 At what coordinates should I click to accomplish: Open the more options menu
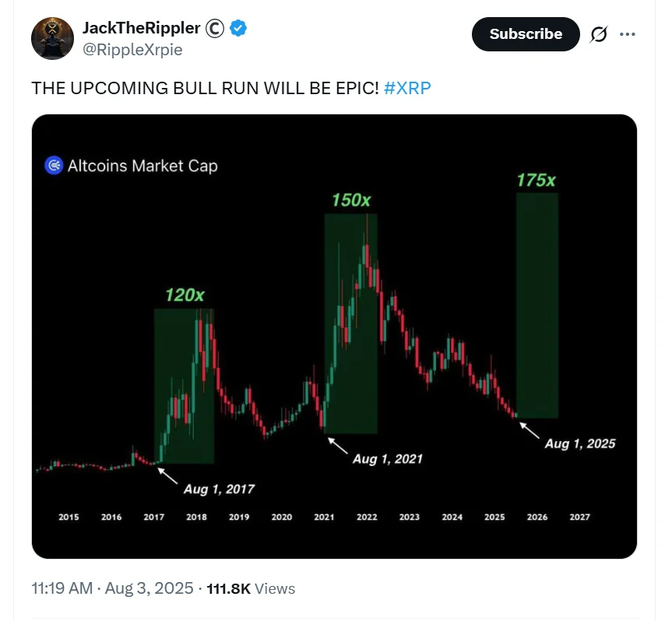click(628, 34)
